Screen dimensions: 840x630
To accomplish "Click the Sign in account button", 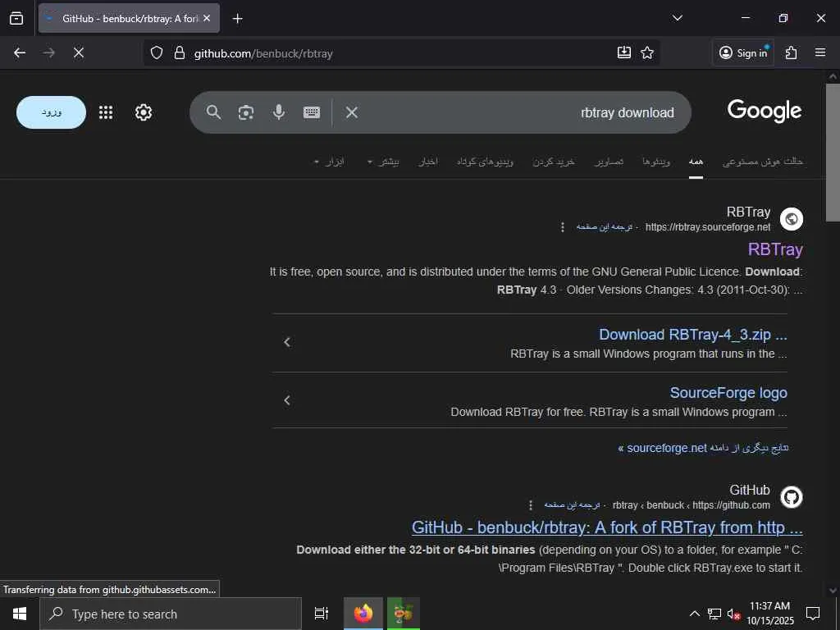I will 743,52.
